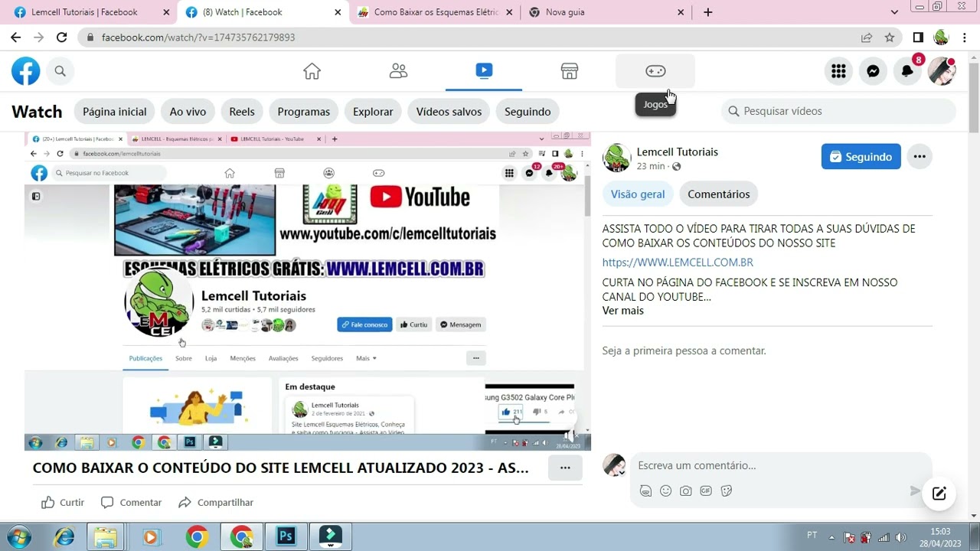Switch to the Ao vivo tab
Viewport: 980px width, 551px height.
pos(188,112)
